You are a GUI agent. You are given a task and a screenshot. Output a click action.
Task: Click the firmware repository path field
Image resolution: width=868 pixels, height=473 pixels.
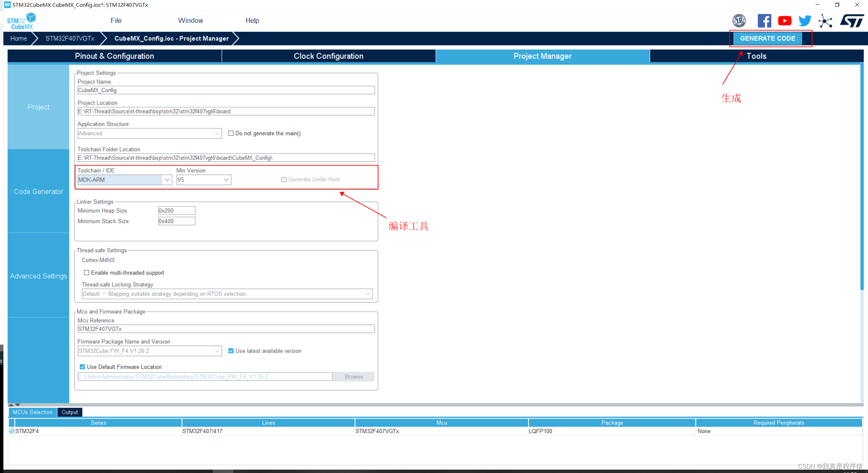coord(205,377)
